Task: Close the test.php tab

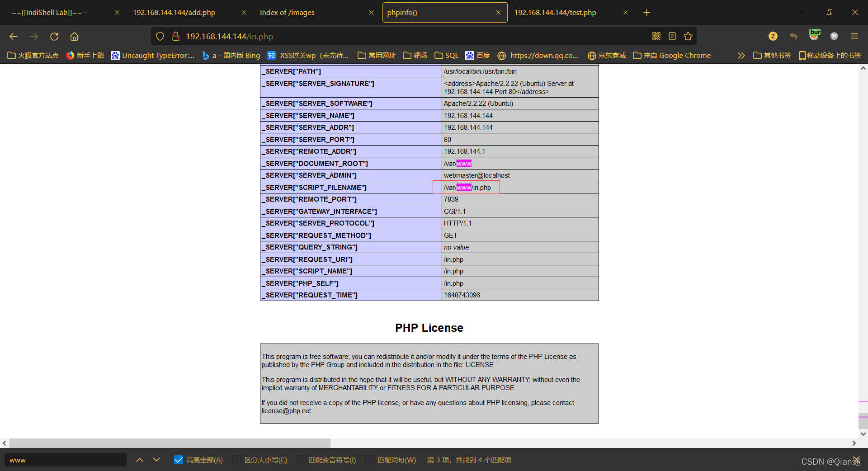Action: click(x=626, y=13)
